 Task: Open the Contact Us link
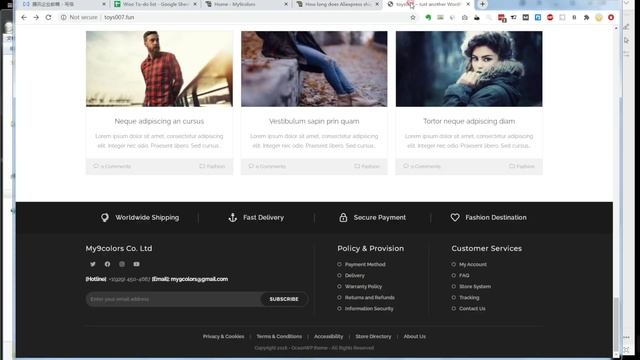[x=472, y=309]
